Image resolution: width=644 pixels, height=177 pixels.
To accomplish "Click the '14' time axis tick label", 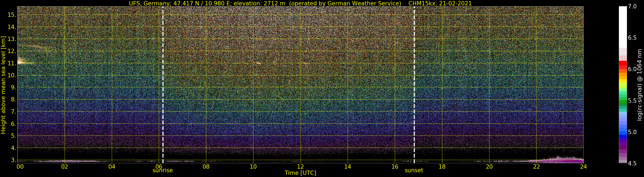I will click(347, 167).
